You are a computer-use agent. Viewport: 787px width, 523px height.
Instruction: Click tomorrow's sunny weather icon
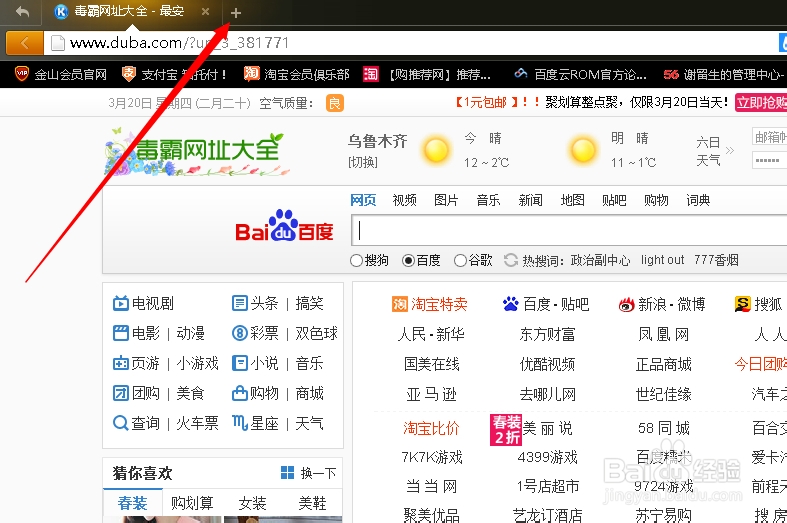[x=583, y=150]
